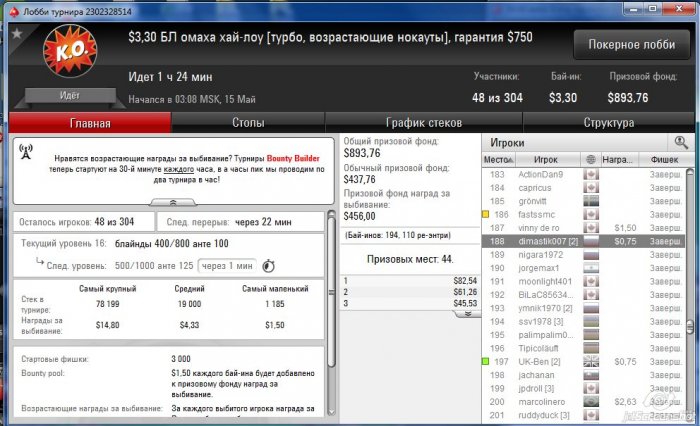This screenshot has height=426, width=700.
Task: Select player row jachanan
Action: coord(583,375)
